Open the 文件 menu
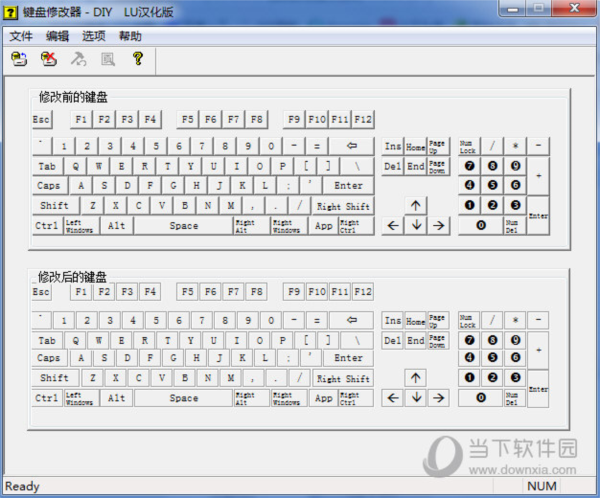 tap(21, 36)
